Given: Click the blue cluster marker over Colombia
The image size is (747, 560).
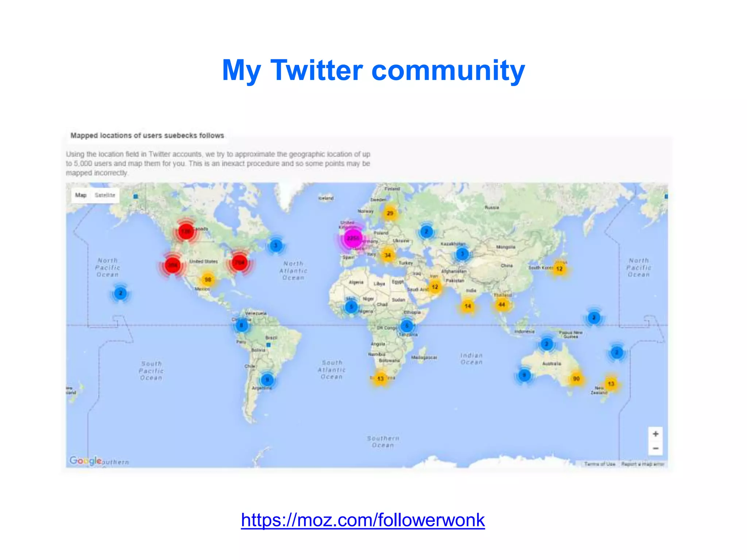Looking at the screenshot, I should point(241,325).
